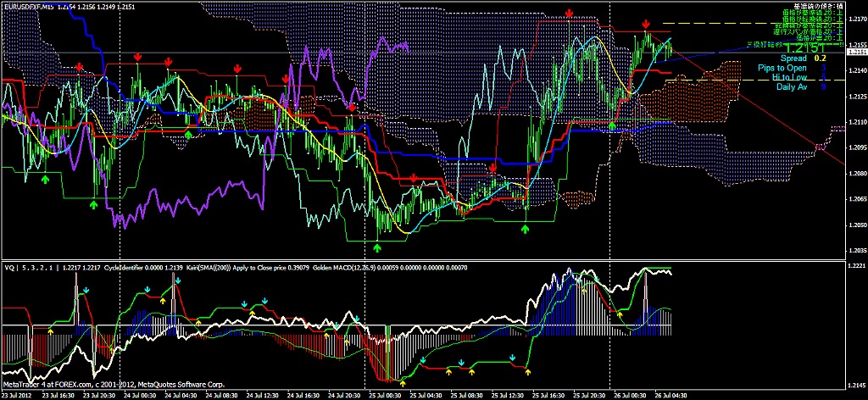The image size is (868, 400).
Task: Click the rightmost green buy arrow on the main chart
Action: pyautogui.click(x=613, y=125)
